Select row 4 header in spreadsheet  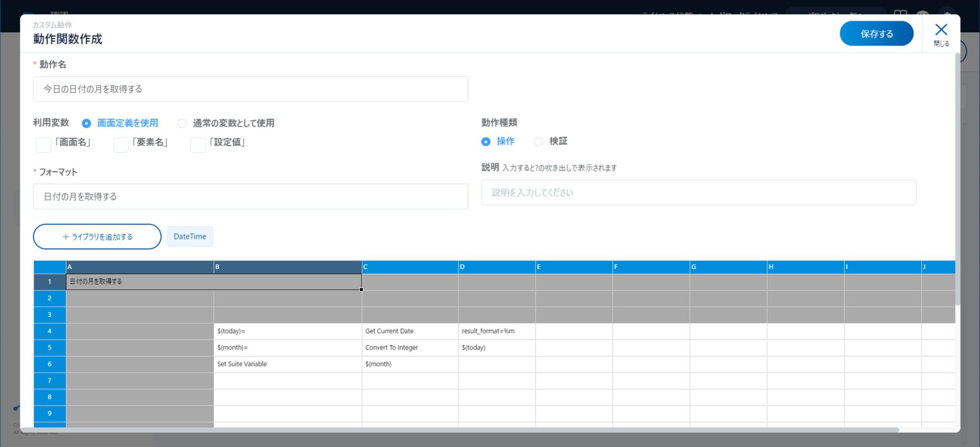(50, 331)
